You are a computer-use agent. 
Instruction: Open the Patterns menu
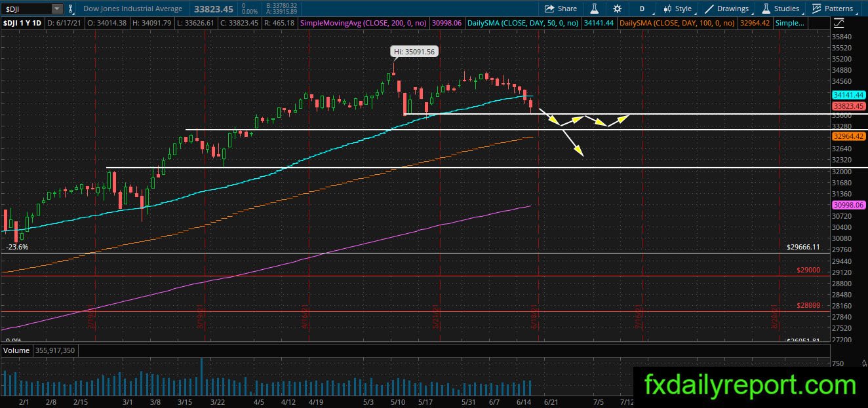833,9
